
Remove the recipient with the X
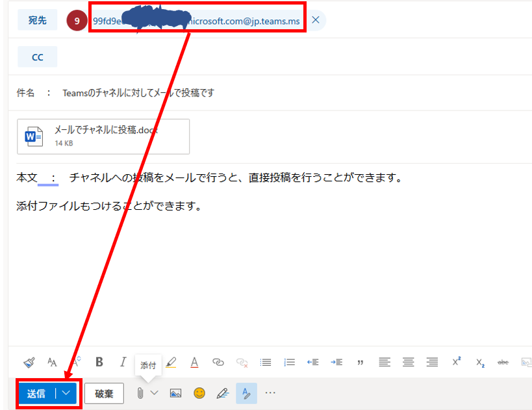point(316,19)
